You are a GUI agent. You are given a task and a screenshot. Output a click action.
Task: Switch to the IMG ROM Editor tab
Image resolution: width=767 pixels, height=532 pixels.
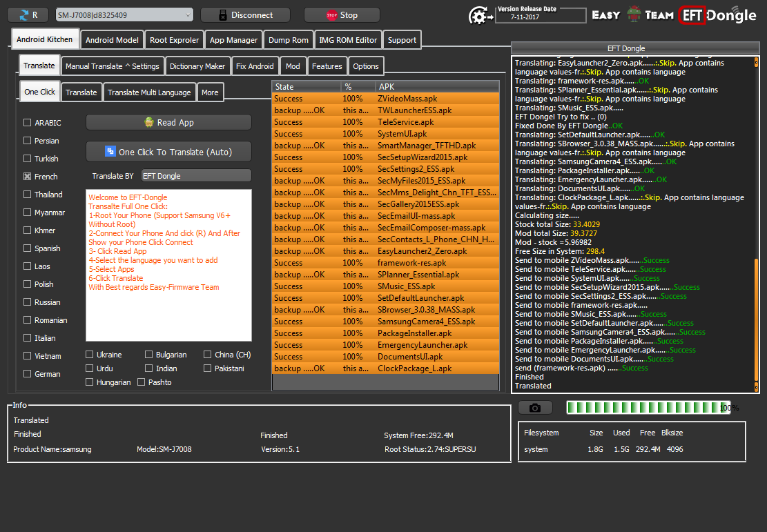348,40
